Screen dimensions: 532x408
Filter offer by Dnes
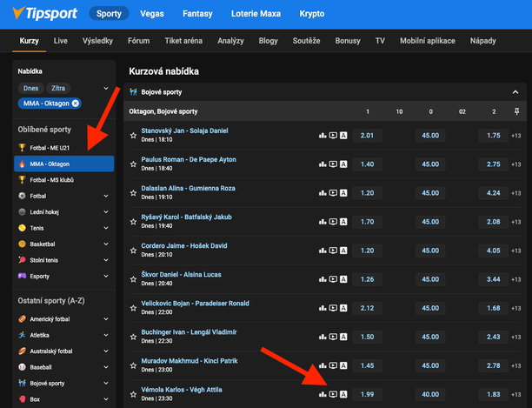coord(31,88)
